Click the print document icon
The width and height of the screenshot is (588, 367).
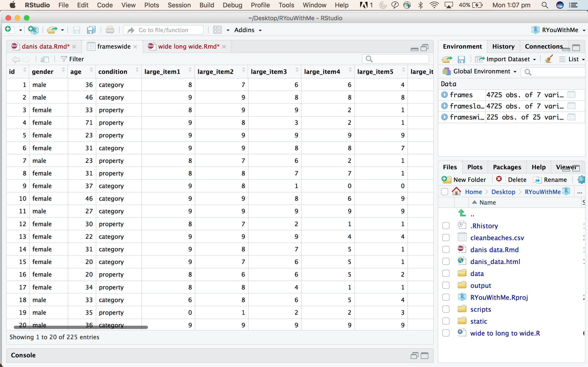(x=110, y=30)
